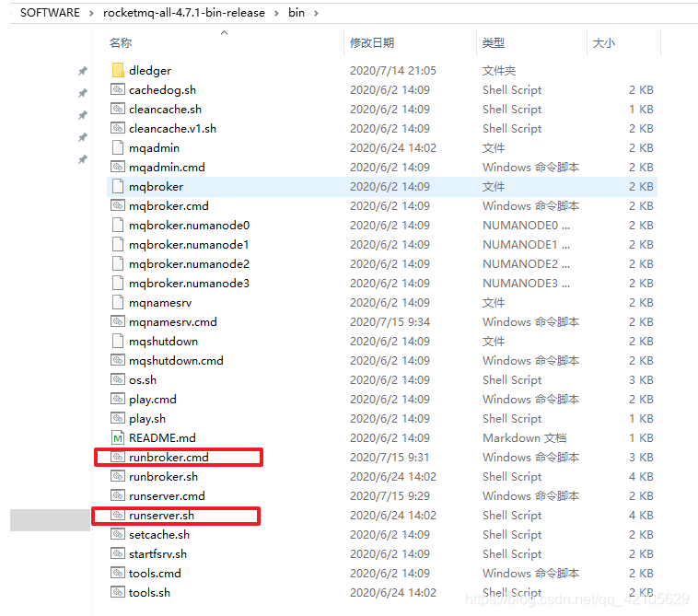
Task: Select the runserver.cmd file name
Action: pos(167,495)
